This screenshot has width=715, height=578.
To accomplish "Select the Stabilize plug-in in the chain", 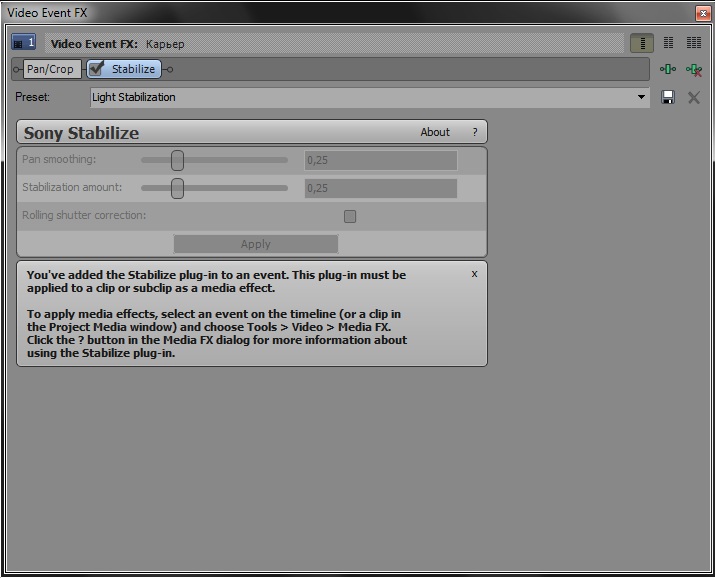I will tap(133, 69).
